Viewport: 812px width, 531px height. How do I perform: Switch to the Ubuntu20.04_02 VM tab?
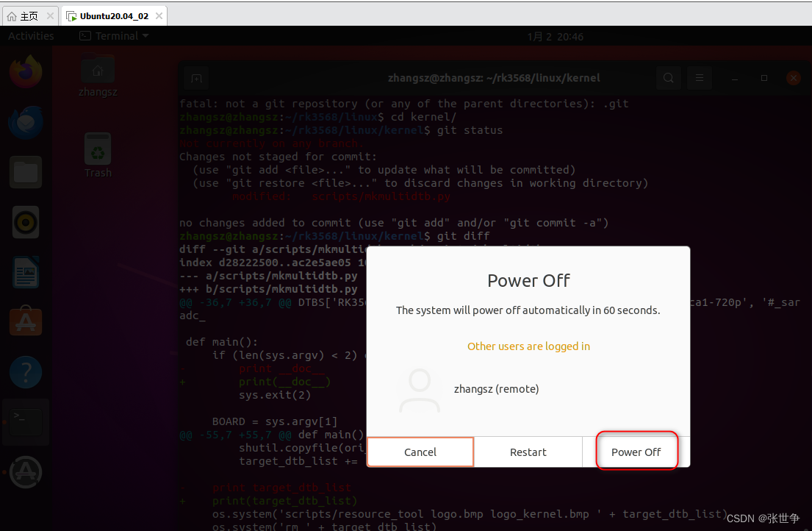[114, 16]
